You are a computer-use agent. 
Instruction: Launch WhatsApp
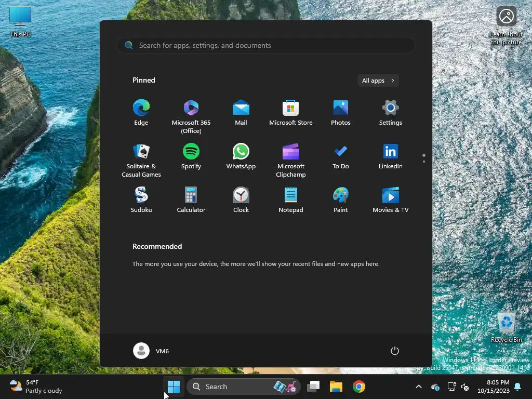pyautogui.click(x=241, y=157)
